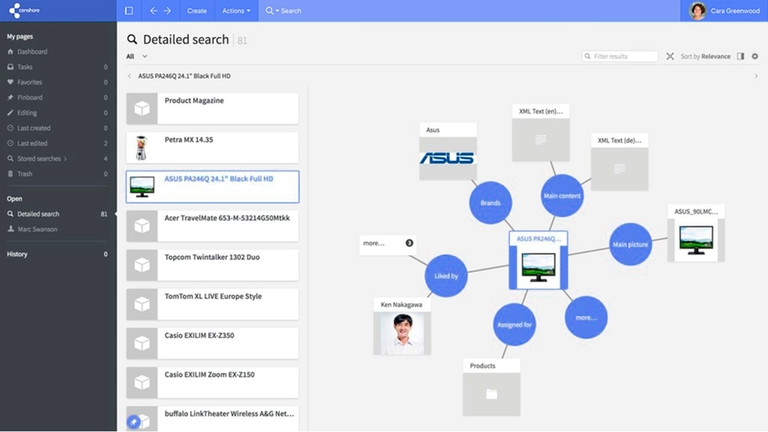The width and height of the screenshot is (768, 432).
Task: Select the Petra MX 14.35 result
Action: click(x=213, y=147)
